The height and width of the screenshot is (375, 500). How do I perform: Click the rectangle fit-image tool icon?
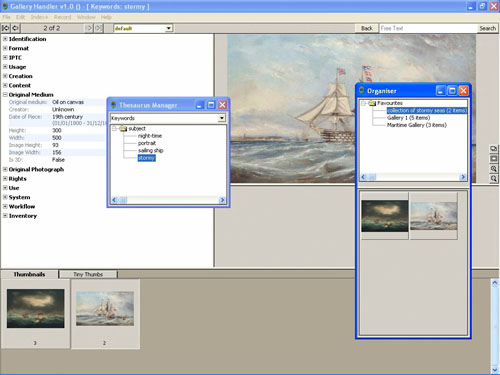coord(494,159)
